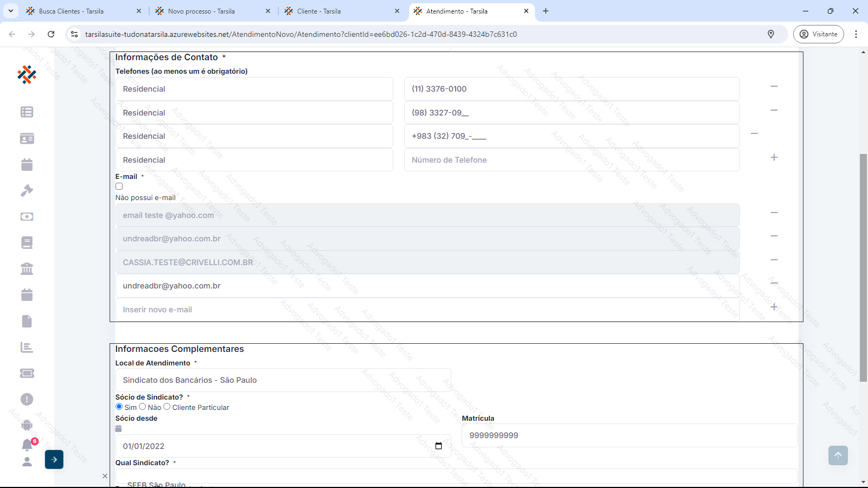Open the gavel (processos) sidebar icon
This screenshot has height=488, width=868.
(27, 190)
